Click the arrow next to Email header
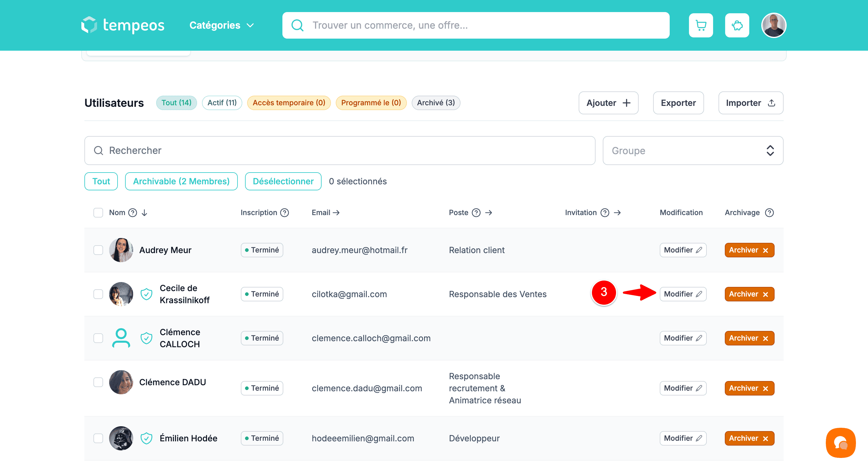868x470 pixels. pyautogui.click(x=336, y=212)
